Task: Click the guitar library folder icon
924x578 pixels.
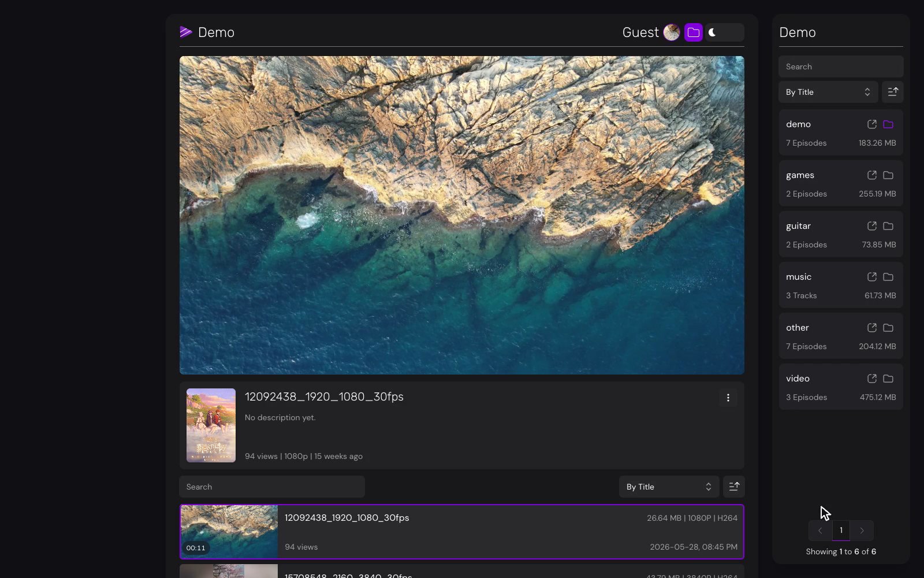Action: [x=888, y=226]
